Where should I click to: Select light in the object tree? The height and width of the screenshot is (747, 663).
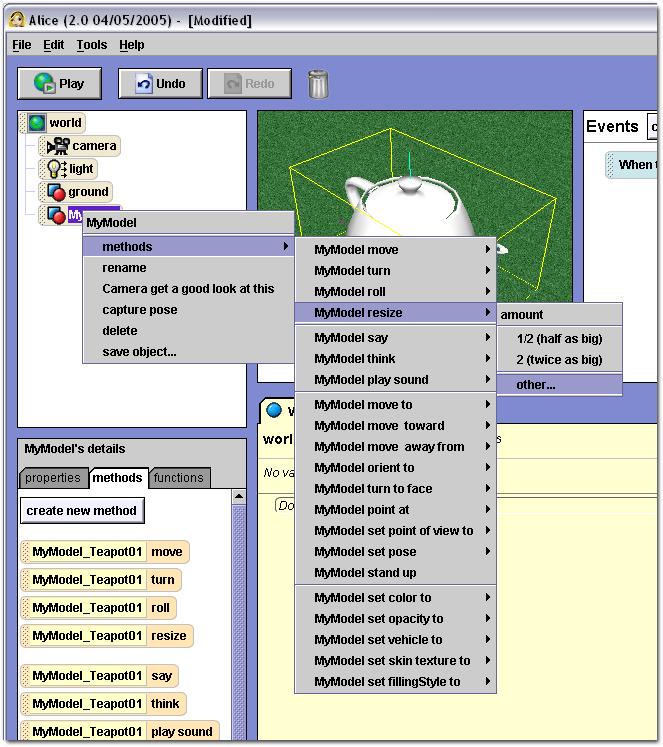click(69, 169)
